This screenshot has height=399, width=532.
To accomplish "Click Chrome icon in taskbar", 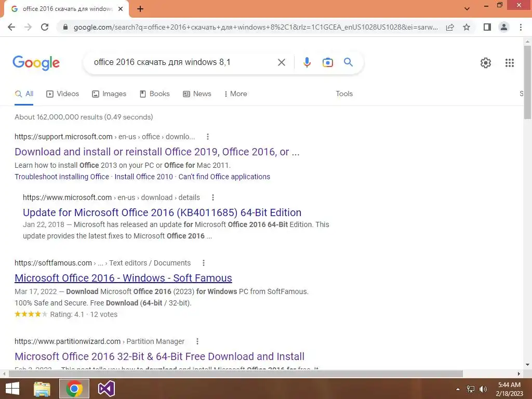I will coord(74,389).
